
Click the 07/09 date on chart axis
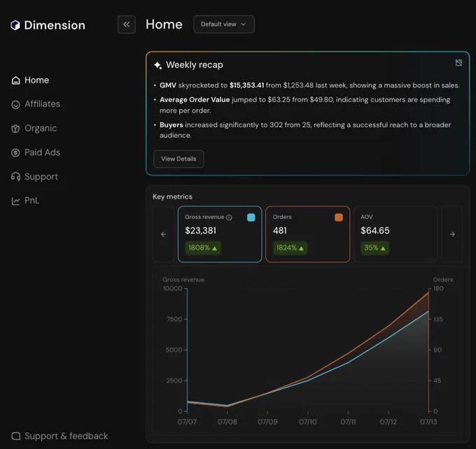point(267,422)
